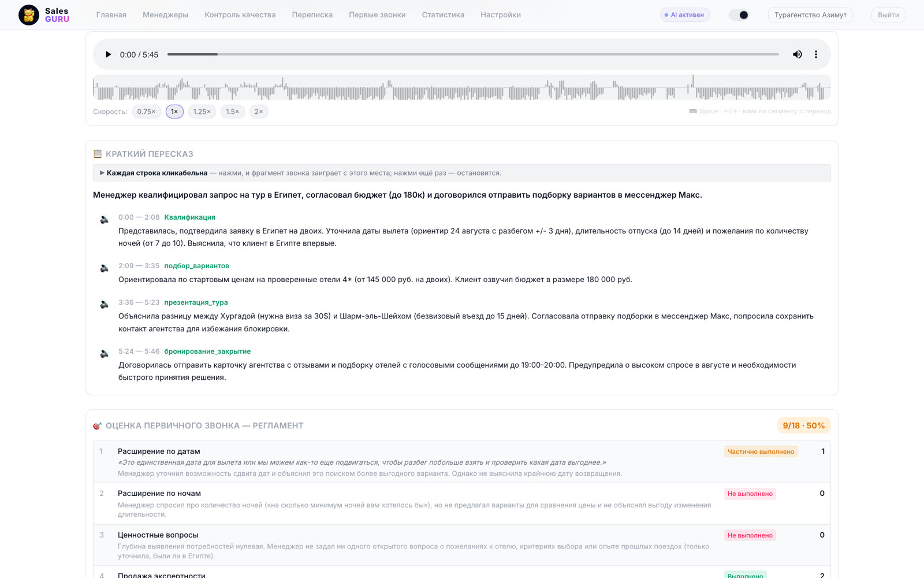Click the презентация_тура segment label

[x=196, y=302]
